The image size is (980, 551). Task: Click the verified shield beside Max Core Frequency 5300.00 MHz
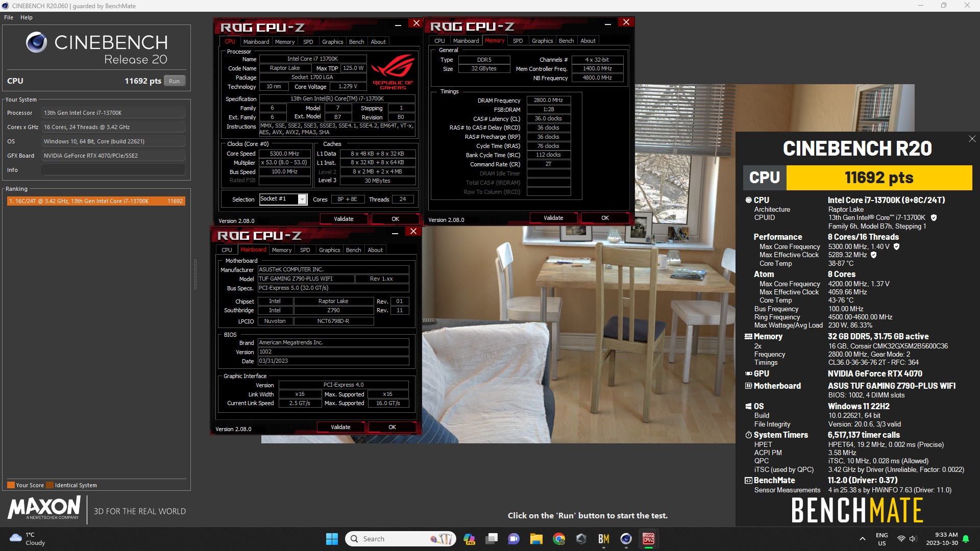pos(896,246)
